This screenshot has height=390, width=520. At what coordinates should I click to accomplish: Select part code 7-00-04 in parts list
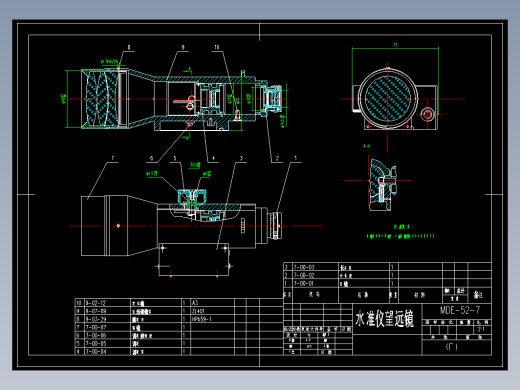(x=96, y=352)
